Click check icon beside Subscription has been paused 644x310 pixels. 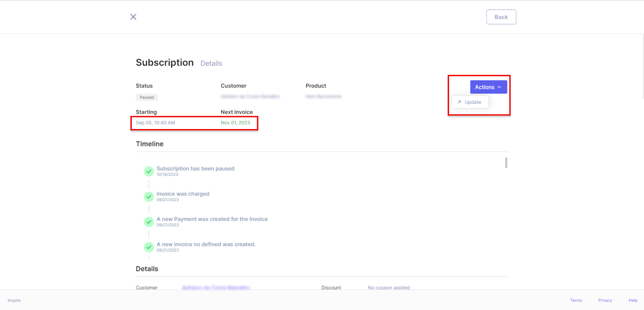coord(149,171)
